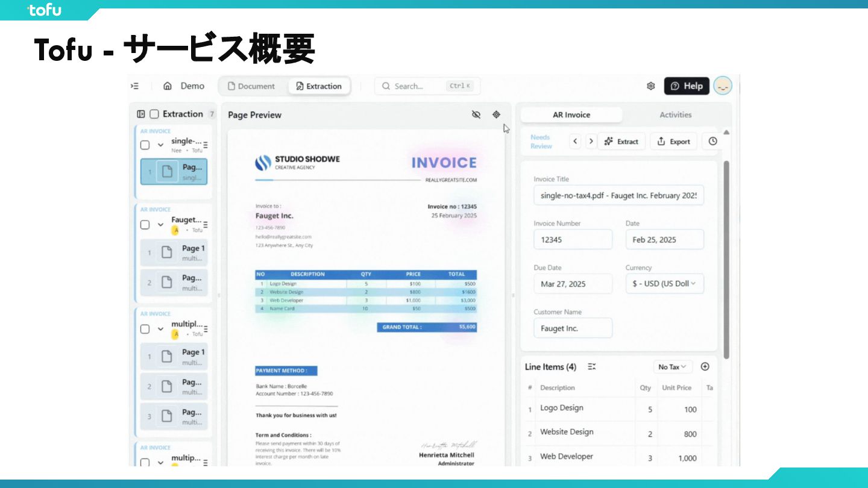
Task: Open the history clock icon
Action: coord(713,141)
